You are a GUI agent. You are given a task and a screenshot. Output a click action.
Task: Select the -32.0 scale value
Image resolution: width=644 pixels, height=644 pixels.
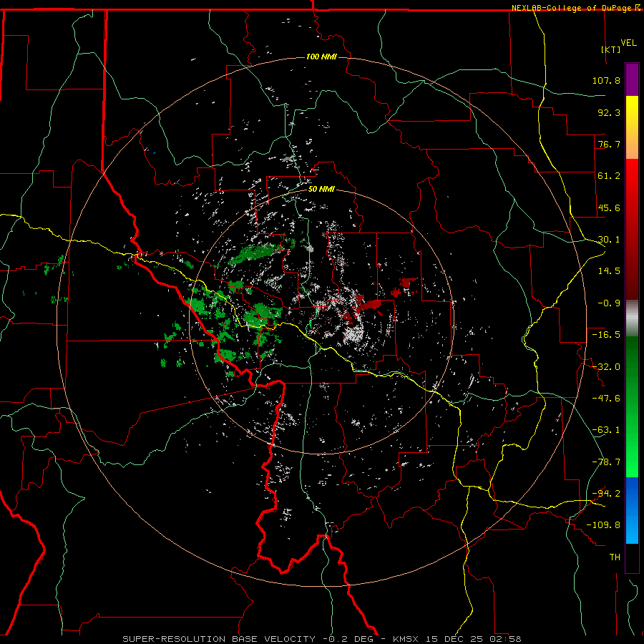[x=606, y=367]
